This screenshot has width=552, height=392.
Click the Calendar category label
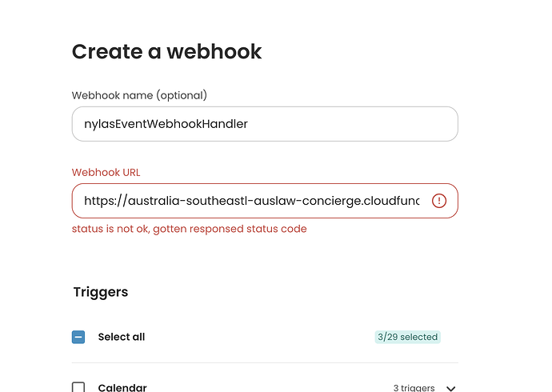pos(122,387)
